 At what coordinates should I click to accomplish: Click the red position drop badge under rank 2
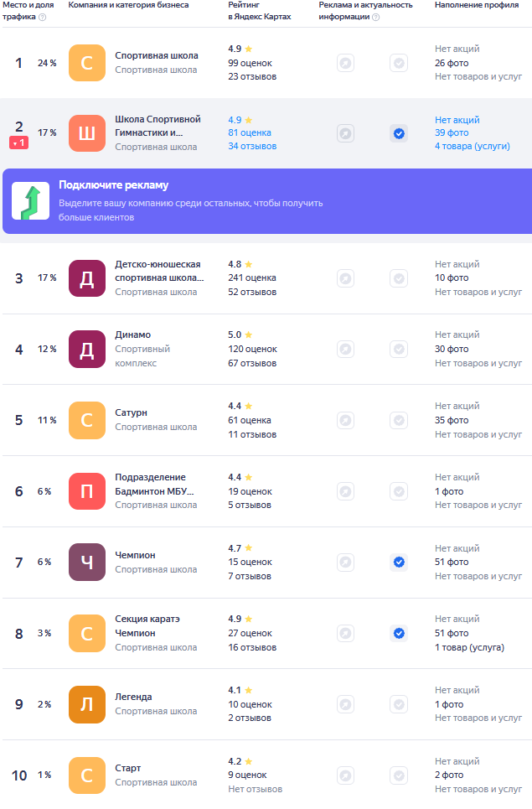point(18,143)
